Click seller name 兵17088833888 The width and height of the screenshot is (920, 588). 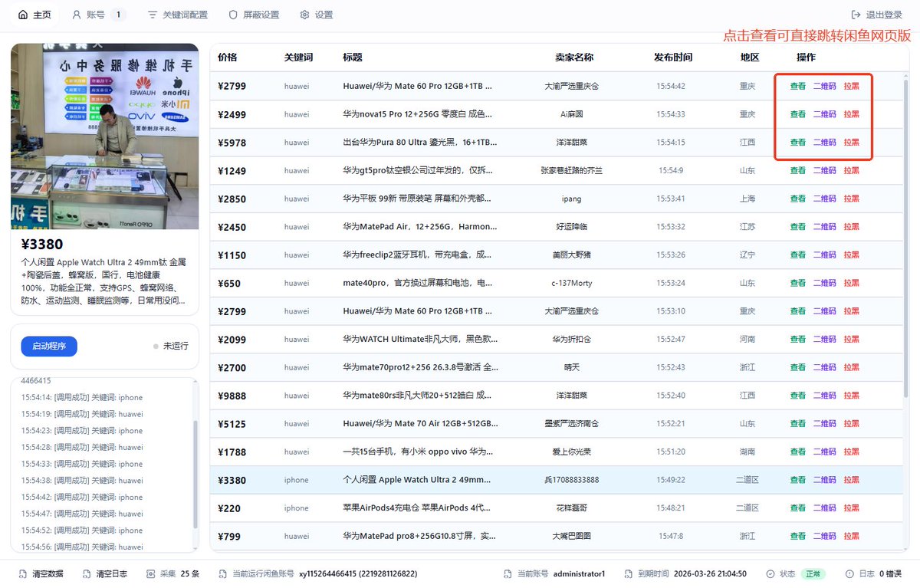(572, 480)
